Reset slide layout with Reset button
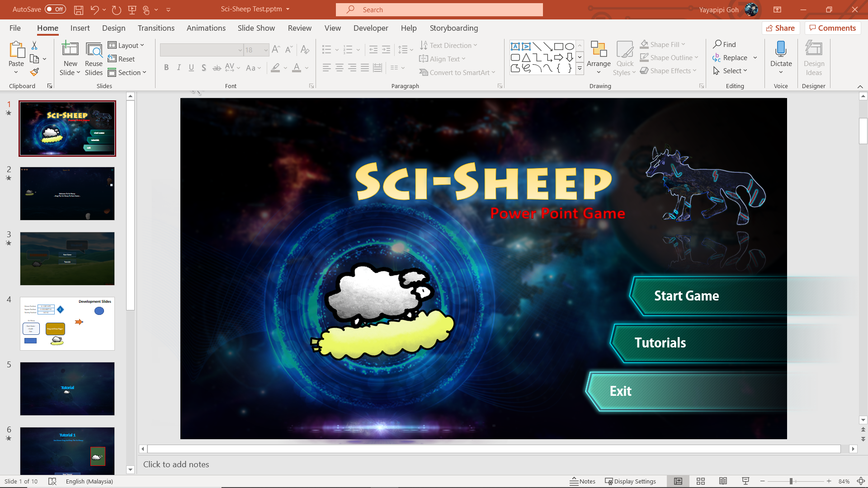The width and height of the screenshot is (868, 488). click(121, 59)
